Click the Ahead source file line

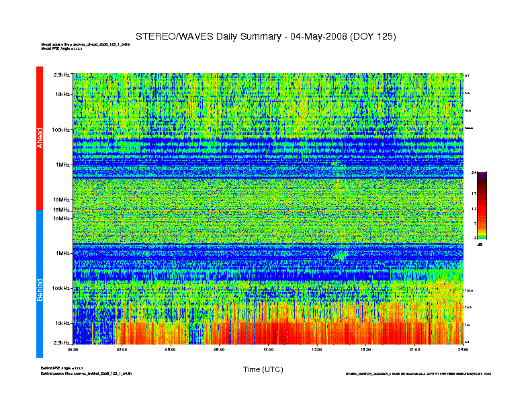tap(86, 44)
